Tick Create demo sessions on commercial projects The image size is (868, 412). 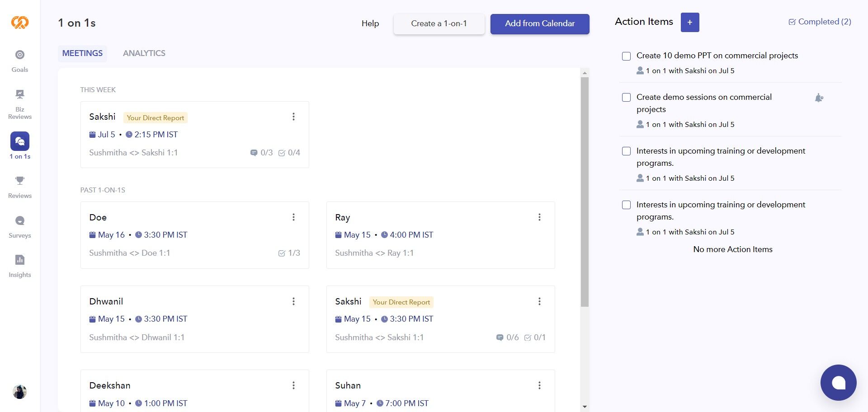[626, 98]
